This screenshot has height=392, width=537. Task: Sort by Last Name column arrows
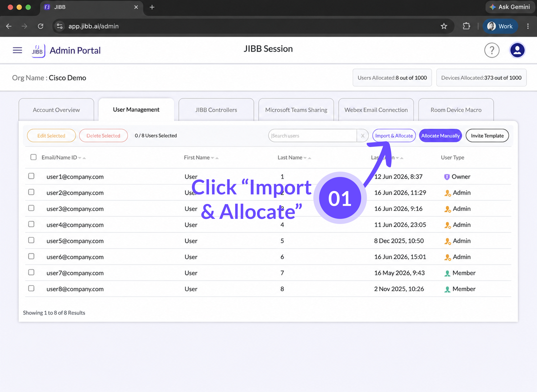pos(307,158)
